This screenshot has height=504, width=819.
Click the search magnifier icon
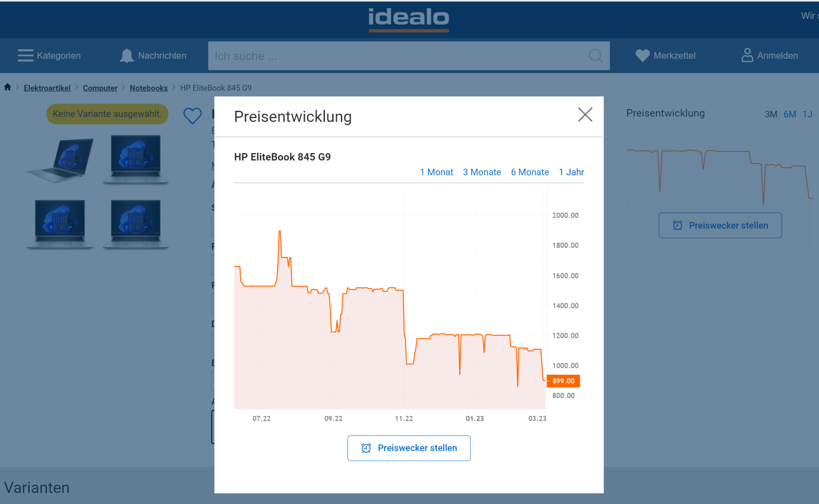595,56
